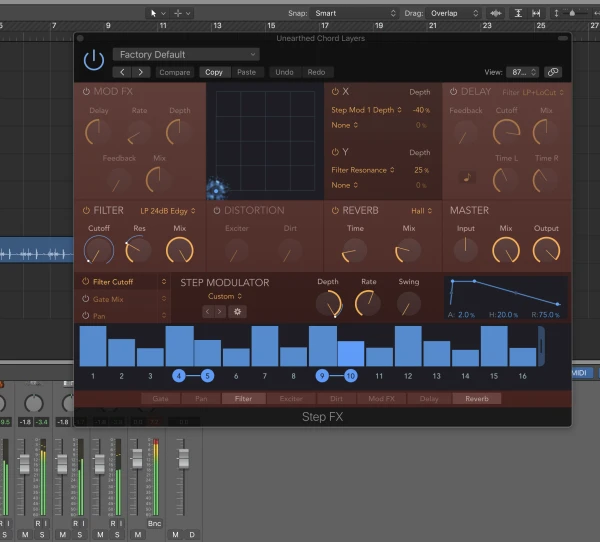Click the waveform zoom icon in toolbar
Image resolution: width=600 pixels, height=542 pixels.
coord(496,13)
